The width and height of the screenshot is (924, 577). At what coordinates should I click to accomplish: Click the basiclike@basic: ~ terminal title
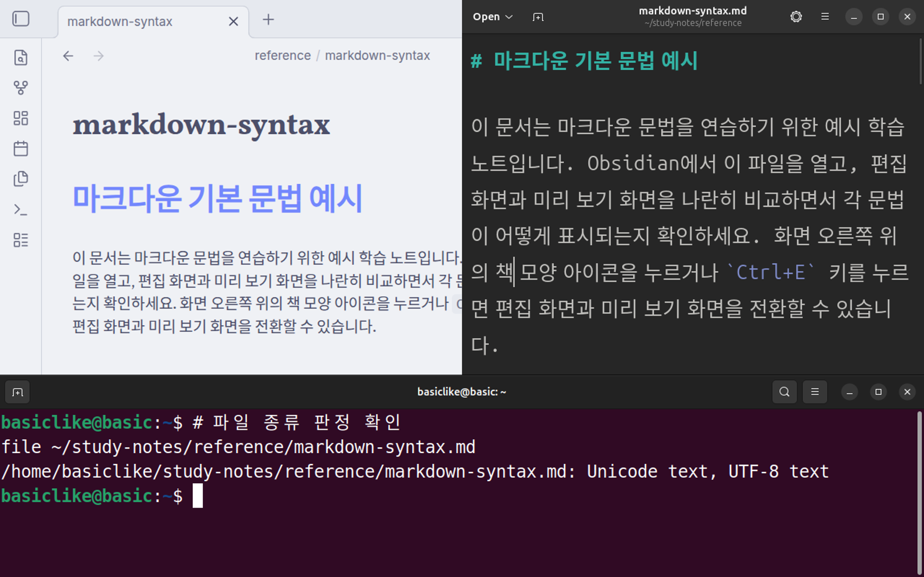462,392
